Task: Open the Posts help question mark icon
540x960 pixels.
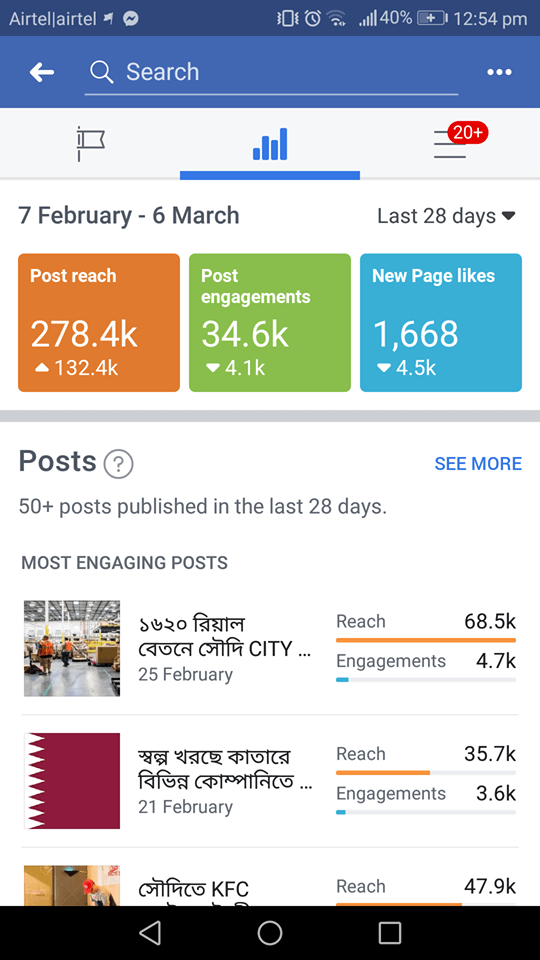Action: click(x=119, y=465)
